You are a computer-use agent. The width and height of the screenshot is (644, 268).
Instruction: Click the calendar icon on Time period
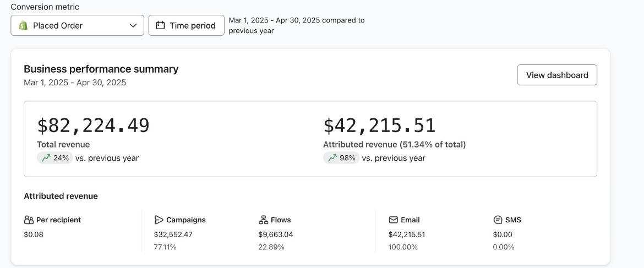coord(160,25)
